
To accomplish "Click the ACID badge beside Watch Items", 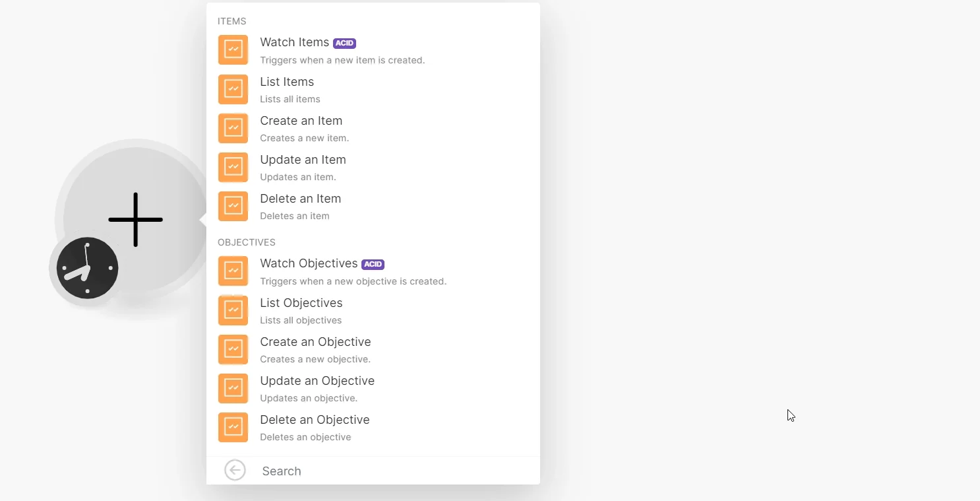I will 344,43.
